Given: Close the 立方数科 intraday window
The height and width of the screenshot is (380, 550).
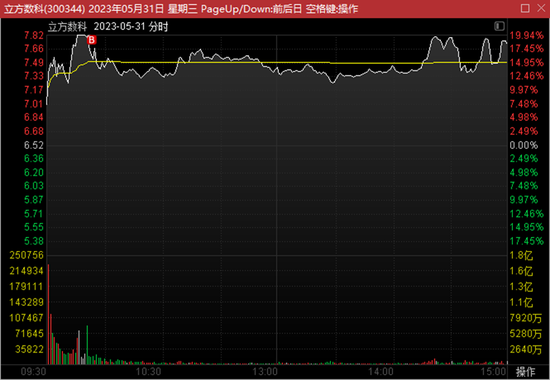Looking at the screenshot, I should click(x=541, y=8).
